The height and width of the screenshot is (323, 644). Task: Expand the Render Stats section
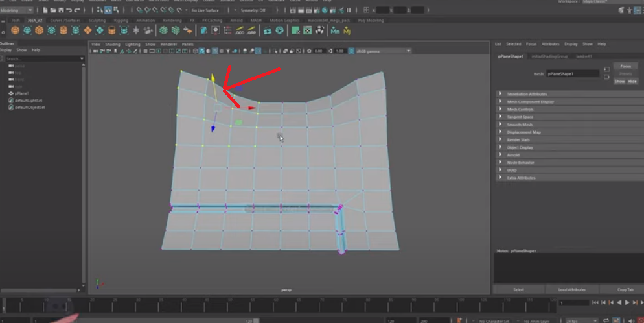(x=518, y=139)
